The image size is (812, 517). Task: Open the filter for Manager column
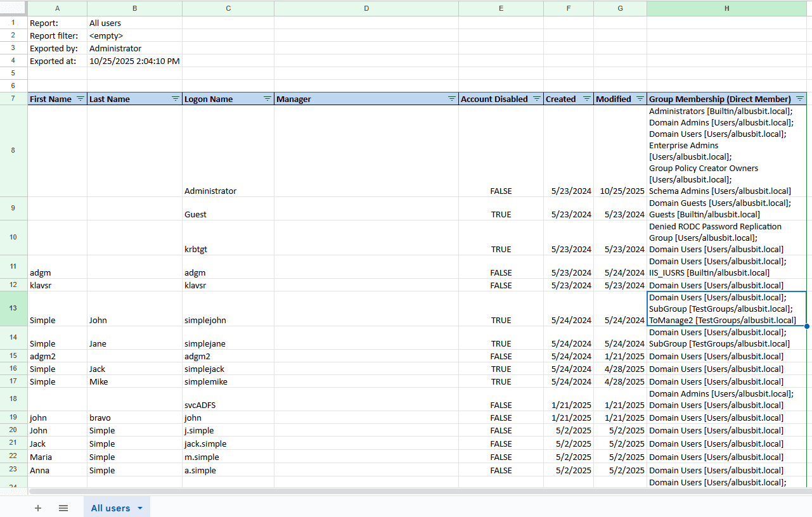point(451,99)
